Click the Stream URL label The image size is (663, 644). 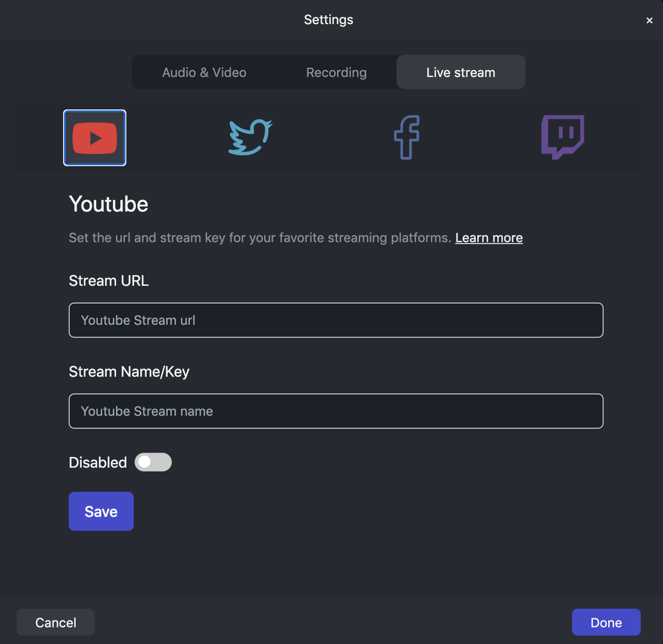pos(108,281)
